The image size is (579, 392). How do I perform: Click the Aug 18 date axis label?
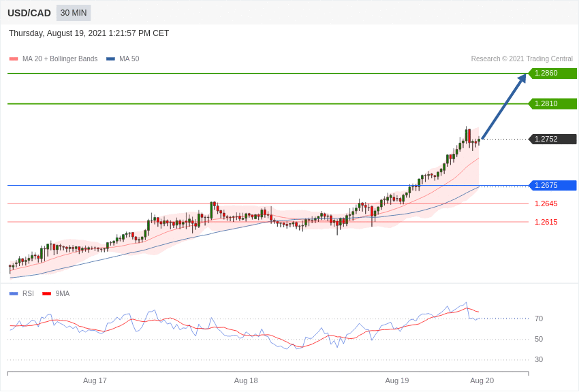(x=246, y=380)
